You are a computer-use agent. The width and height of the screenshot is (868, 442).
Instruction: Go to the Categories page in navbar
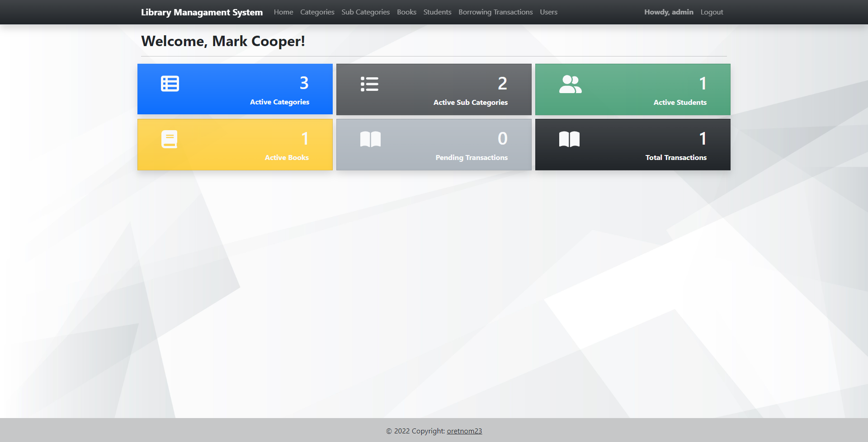coord(317,12)
